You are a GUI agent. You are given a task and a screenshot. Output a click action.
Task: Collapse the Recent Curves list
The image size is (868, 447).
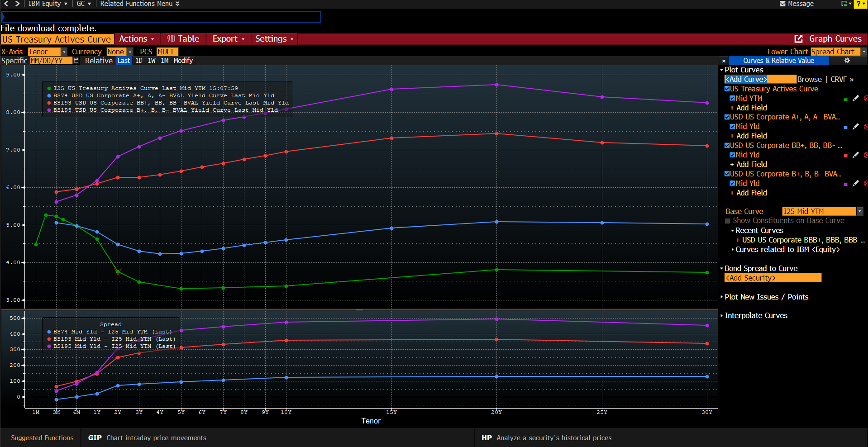click(x=733, y=230)
